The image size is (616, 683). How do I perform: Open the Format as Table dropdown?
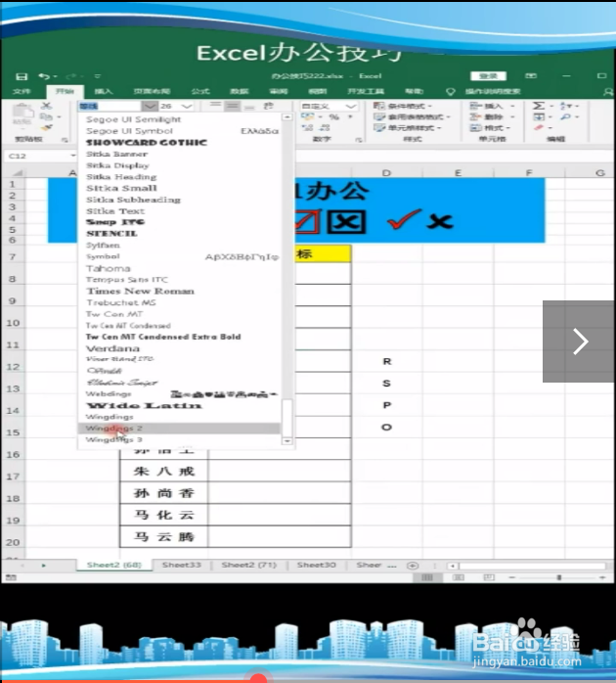tap(412, 116)
